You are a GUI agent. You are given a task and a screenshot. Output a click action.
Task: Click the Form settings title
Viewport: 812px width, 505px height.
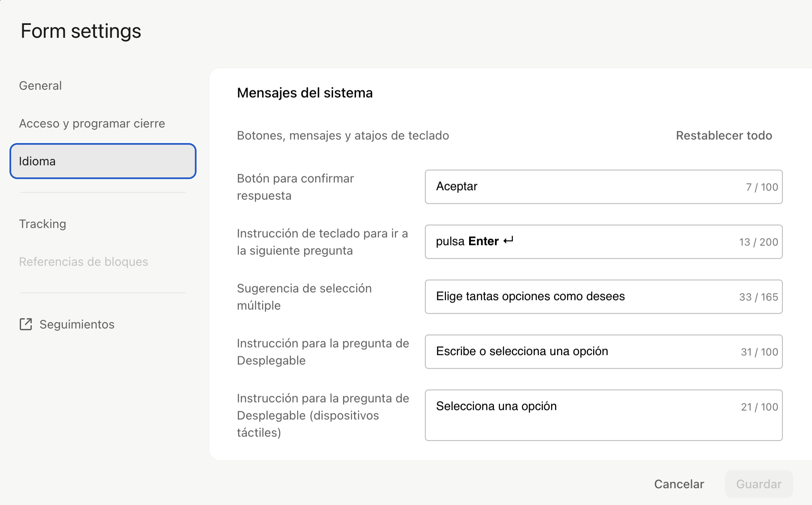click(x=81, y=31)
